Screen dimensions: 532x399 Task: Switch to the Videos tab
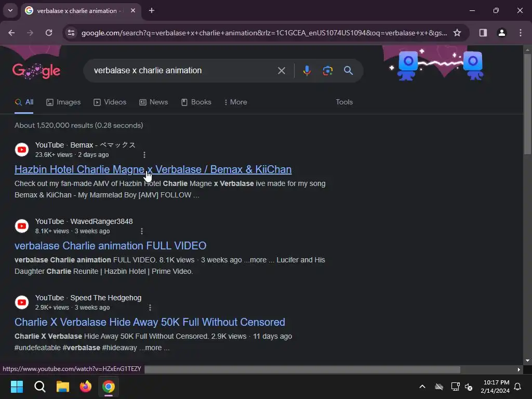click(x=110, y=102)
